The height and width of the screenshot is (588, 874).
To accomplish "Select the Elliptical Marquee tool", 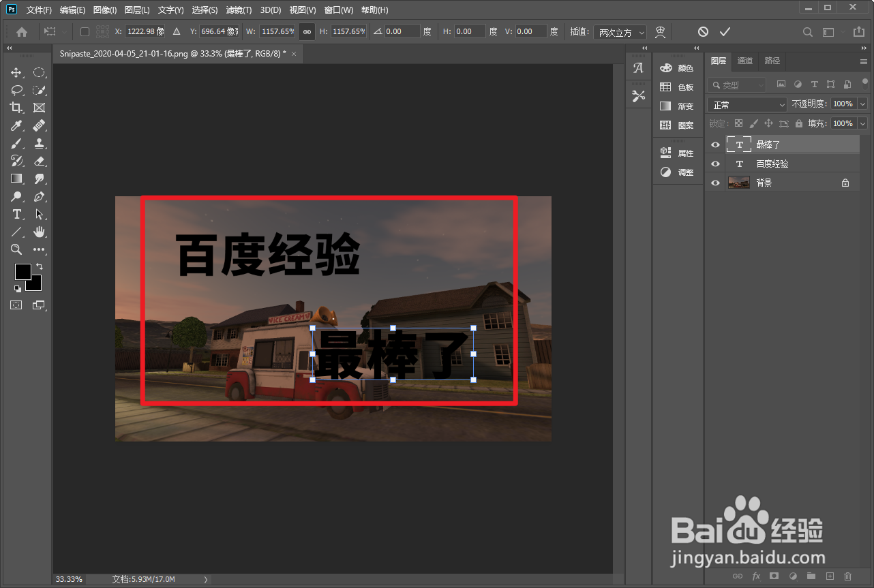I will (x=40, y=72).
